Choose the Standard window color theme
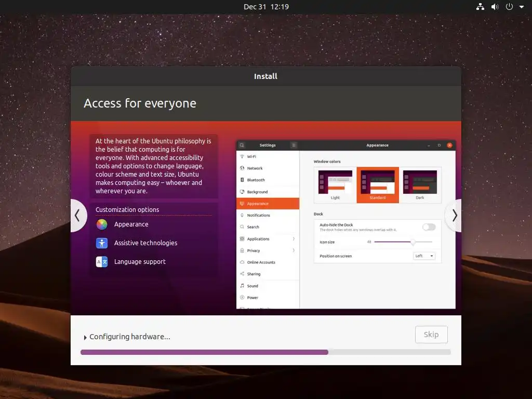The image size is (532, 399). click(378, 185)
